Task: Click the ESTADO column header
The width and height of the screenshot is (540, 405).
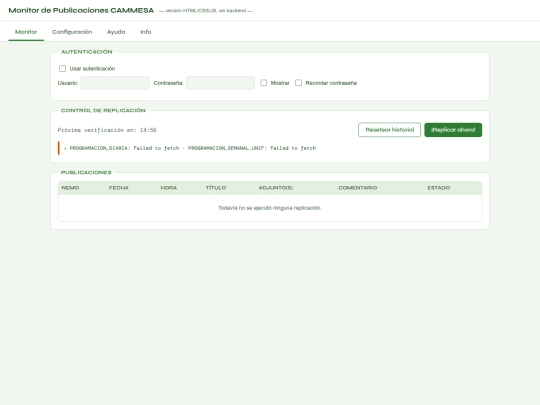Action: (x=439, y=188)
